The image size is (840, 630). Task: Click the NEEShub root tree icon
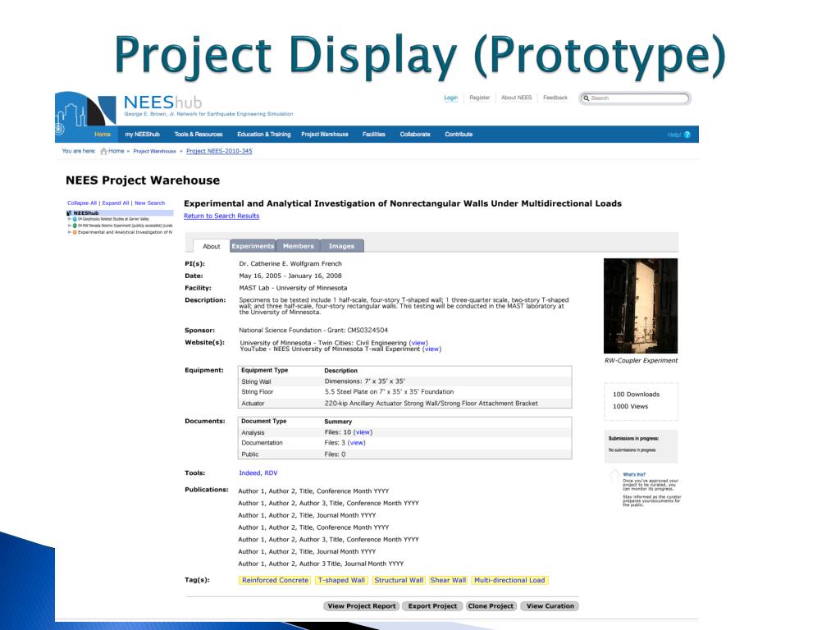point(69,212)
